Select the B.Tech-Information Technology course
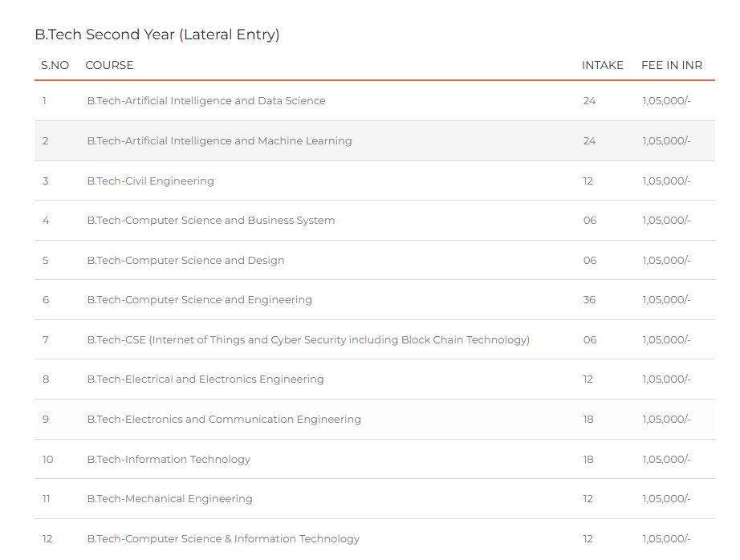This screenshot has width=740, height=560. 169,460
